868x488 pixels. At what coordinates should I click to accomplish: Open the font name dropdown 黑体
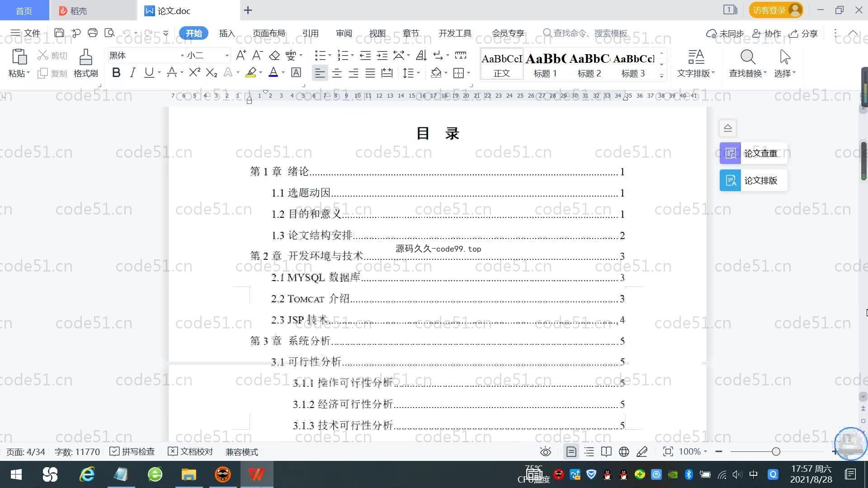182,55
